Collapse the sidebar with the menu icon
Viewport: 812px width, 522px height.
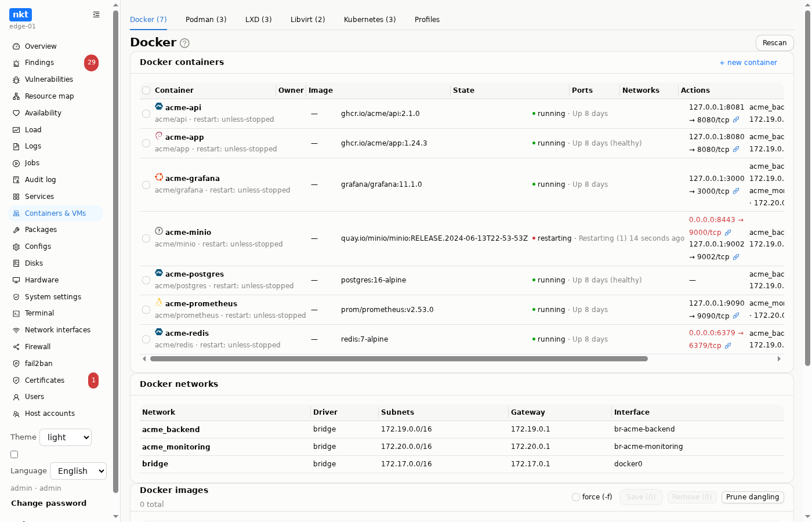96,14
